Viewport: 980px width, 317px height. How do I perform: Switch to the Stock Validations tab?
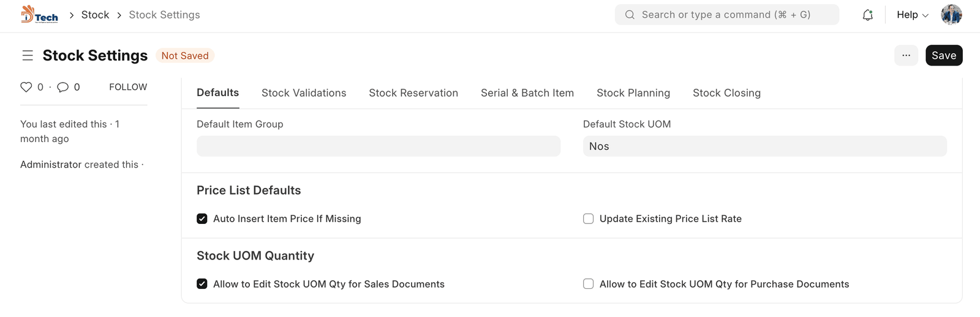[304, 93]
